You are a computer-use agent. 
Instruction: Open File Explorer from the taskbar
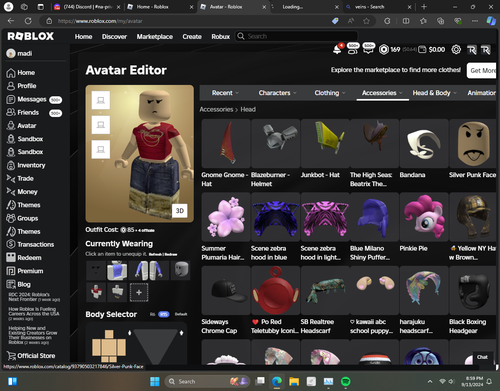[x=294, y=381]
